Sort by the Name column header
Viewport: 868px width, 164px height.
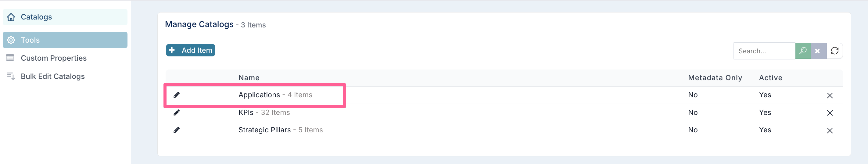tap(249, 78)
